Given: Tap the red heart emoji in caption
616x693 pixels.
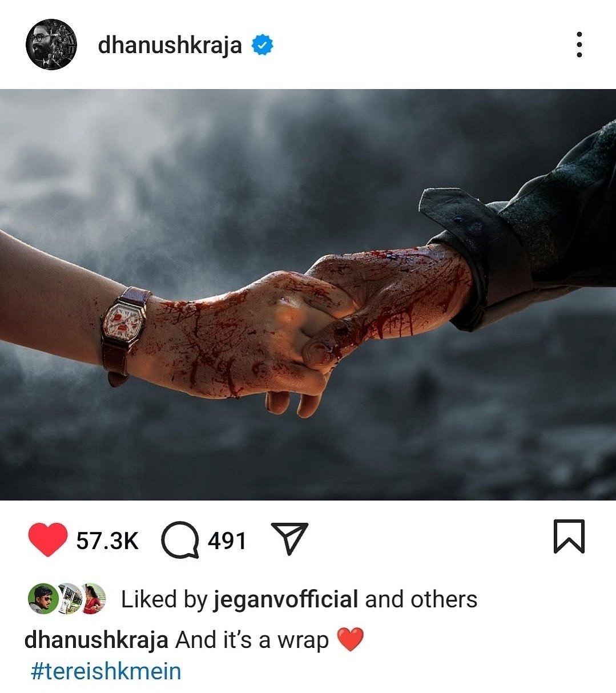Looking at the screenshot, I should pyautogui.click(x=350, y=640).
